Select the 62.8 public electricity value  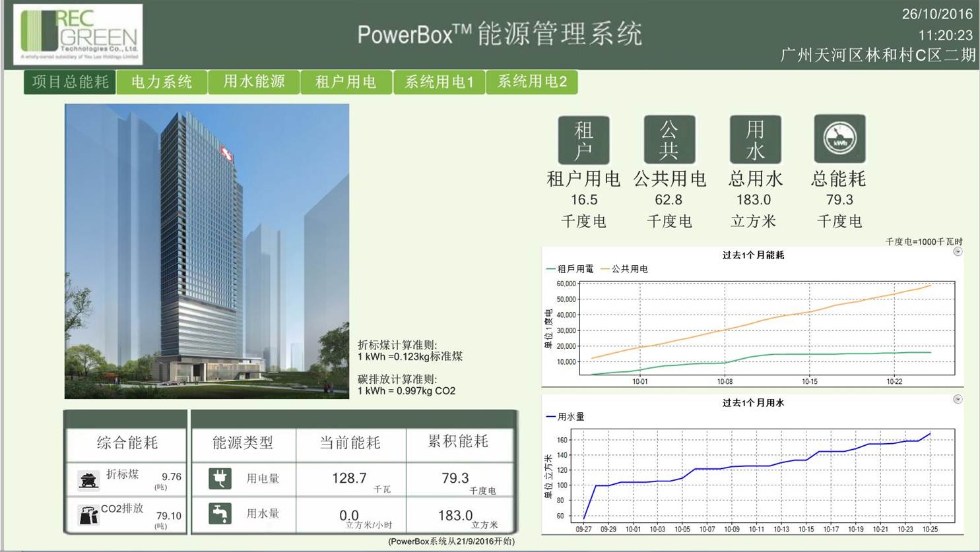(x=669, y=200)
